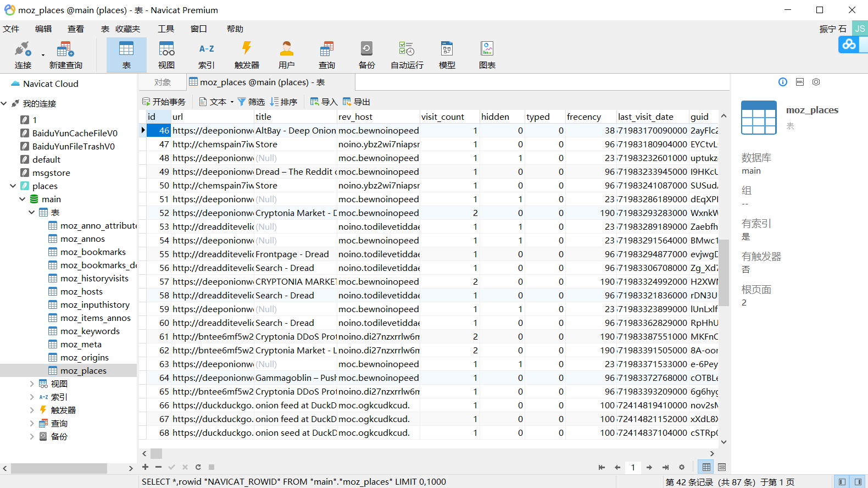868x488 pixels.
Task: Switch to the 对象 tab
Action: pyautogui.click(x=162, y=82)
